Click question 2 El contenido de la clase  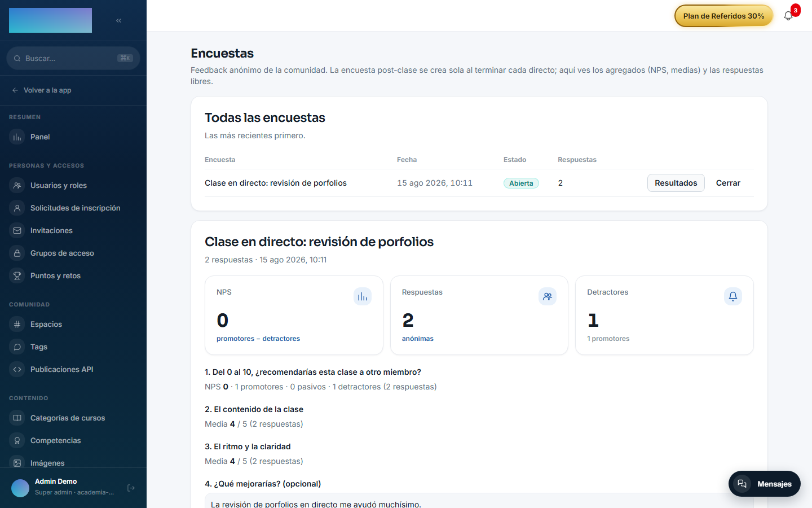254,409
